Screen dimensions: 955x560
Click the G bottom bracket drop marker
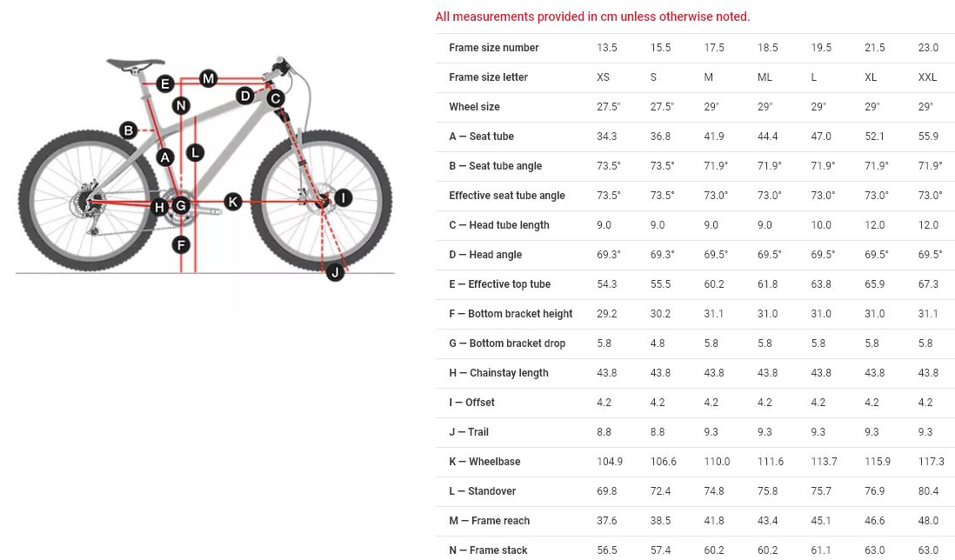point(181,206)
